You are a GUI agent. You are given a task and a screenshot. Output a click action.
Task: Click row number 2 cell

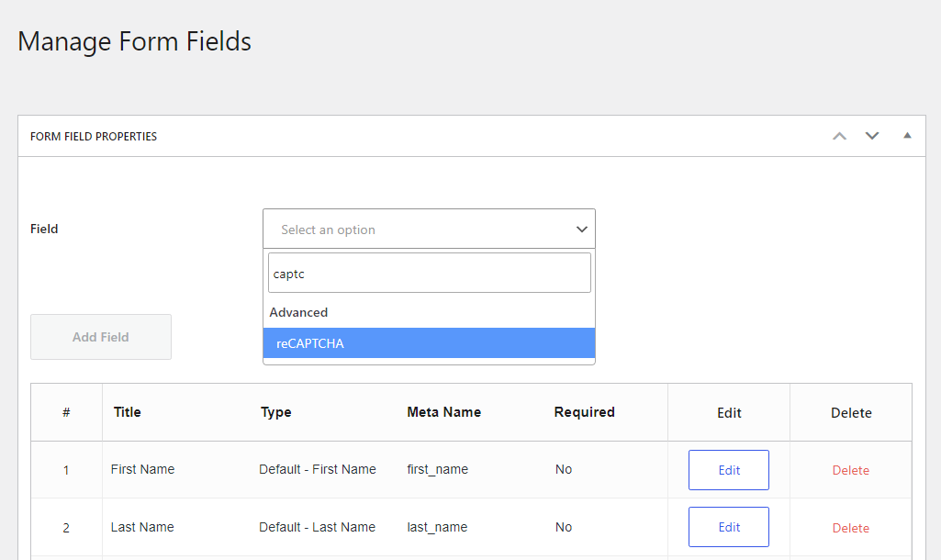point(66,528)
